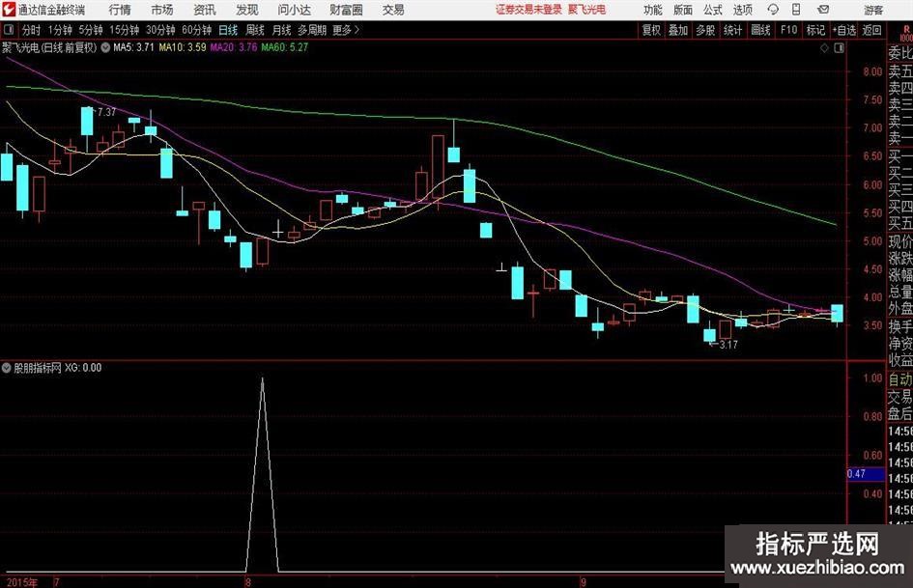Click the 统计 statistics button
Image resolution: width=913 pixels, height=588 pixels.
tap(732, 30)
